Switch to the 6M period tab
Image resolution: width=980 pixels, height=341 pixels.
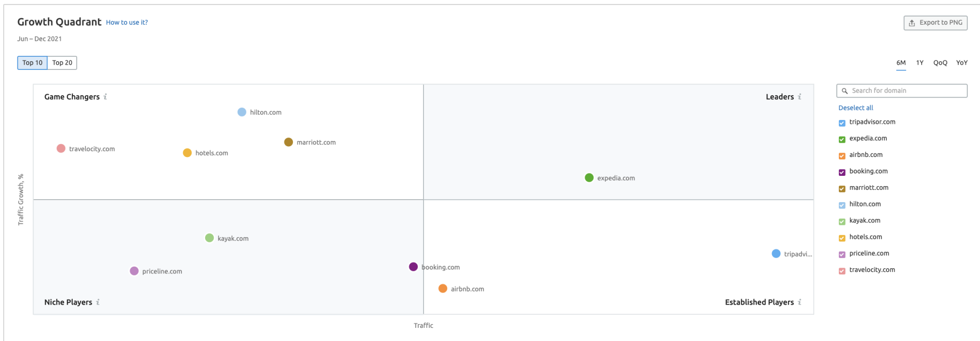coord(901,63)
